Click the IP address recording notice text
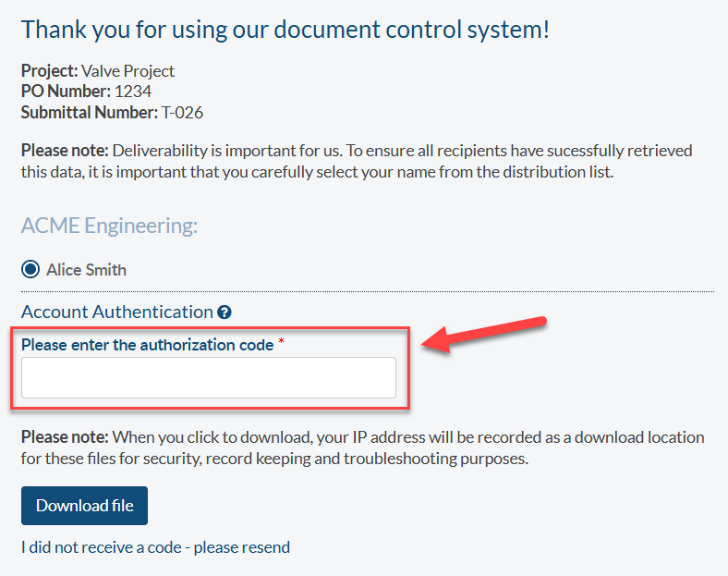728x576 pixels. (362, 447)
